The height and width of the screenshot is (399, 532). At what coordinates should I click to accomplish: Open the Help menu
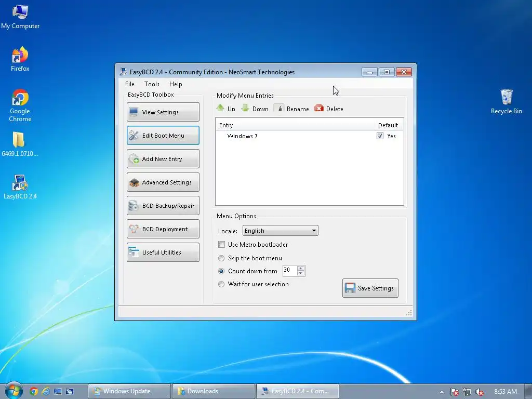click(176, 84)
